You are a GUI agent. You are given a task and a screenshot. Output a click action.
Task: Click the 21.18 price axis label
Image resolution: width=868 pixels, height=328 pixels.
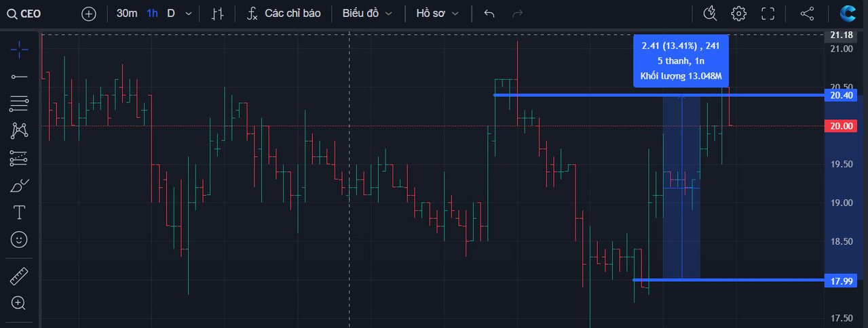(842, 35)
